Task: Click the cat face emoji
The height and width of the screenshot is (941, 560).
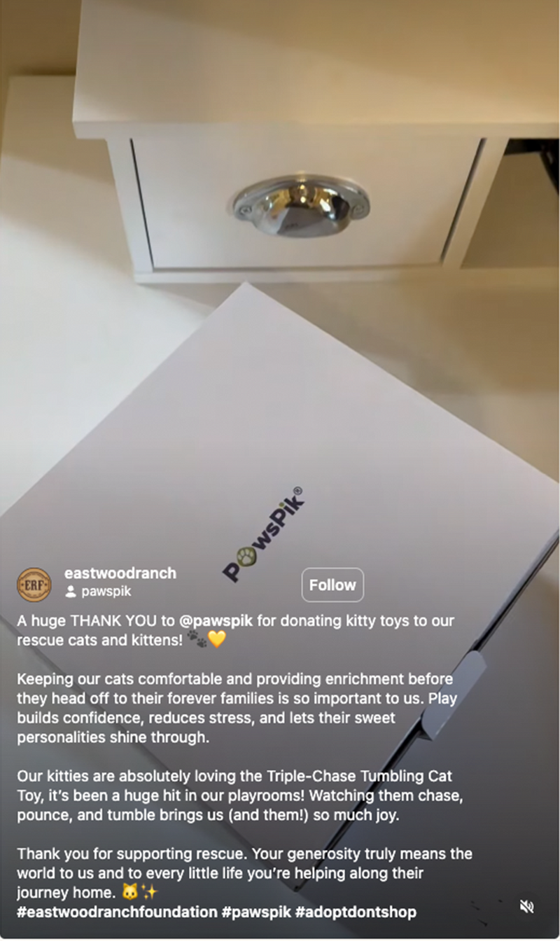Action: [130, 893]
